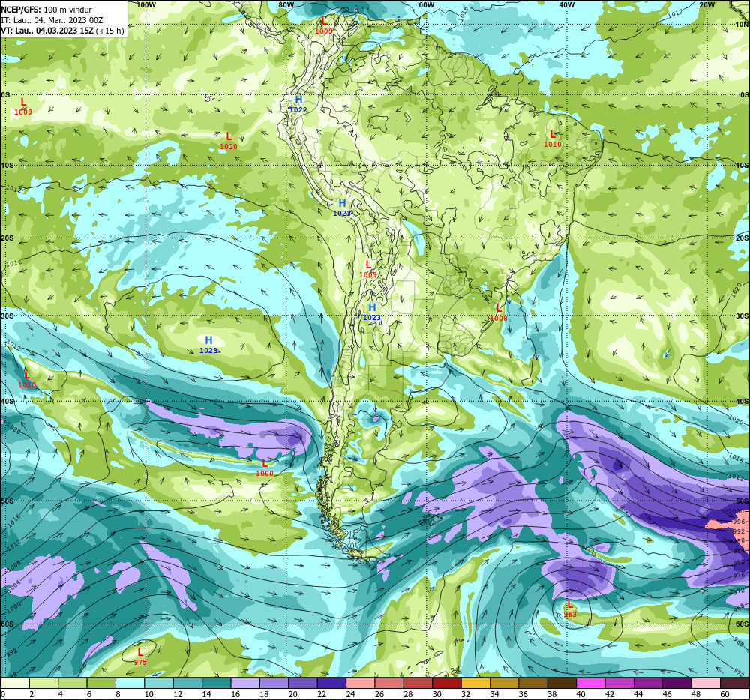The height and width of the screenshot is (700, 750).
Task: Click the L 1000 low west of Chile
Action: tap(265, 468)
